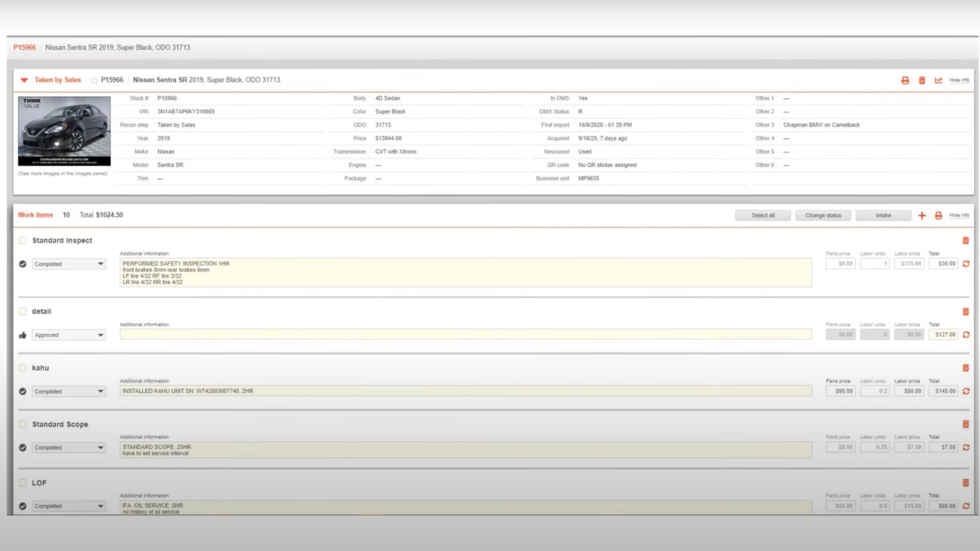Check the kahu work item checkbox
Viewport: 980px width, 551px height.
[x=22, y=368]
